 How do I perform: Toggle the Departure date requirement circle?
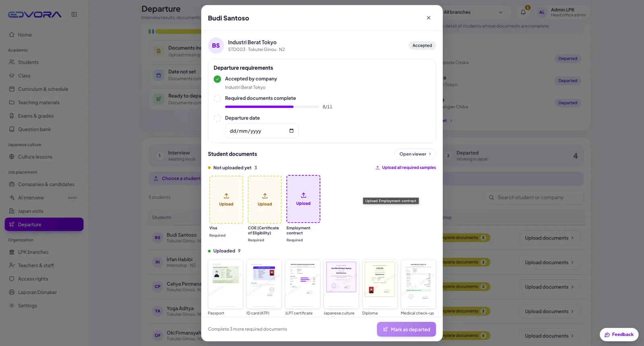point(217,118)
